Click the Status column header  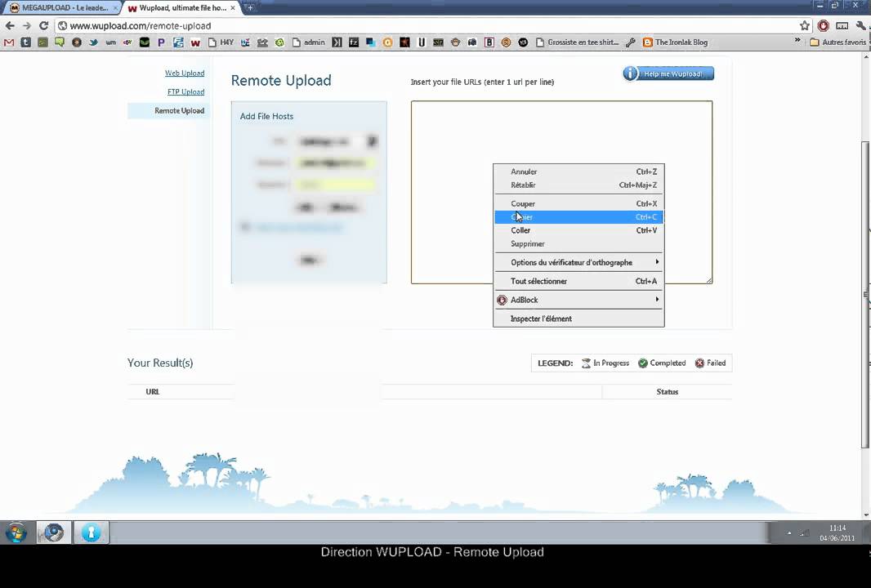tap(667, 391)
